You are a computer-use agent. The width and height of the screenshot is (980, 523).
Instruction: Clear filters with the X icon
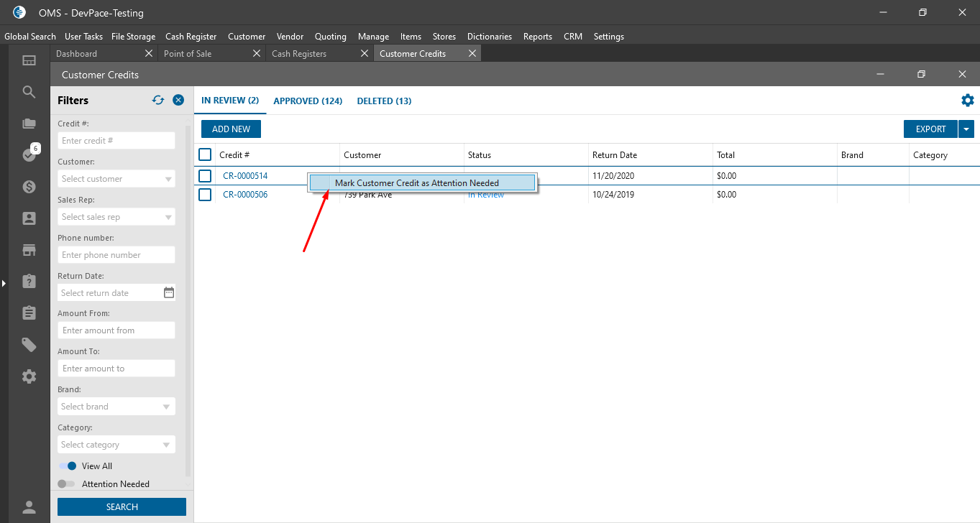[178, 101]
